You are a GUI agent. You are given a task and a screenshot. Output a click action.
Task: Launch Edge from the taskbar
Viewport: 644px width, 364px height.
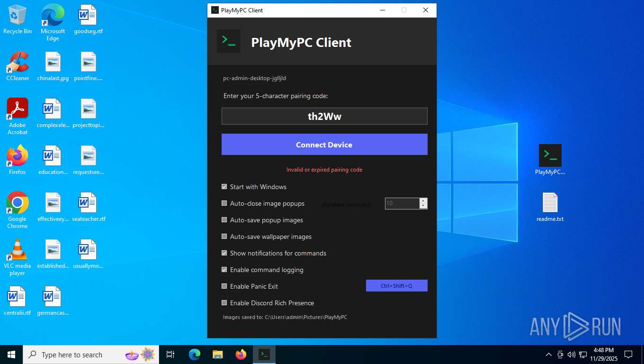pyautogui.click(x=194, y=355)
